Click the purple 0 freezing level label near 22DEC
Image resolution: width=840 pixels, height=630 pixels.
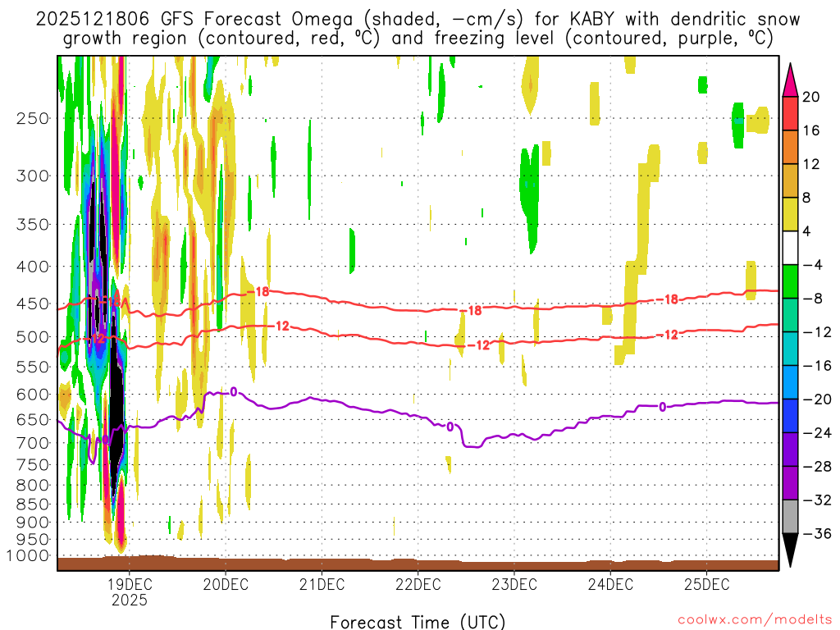(449, 427)
